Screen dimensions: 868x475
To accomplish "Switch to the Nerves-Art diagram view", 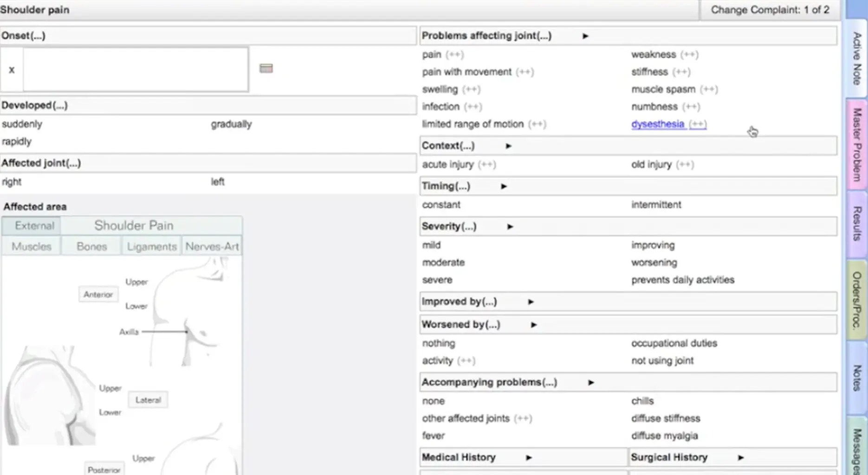I will pos(212,246).
